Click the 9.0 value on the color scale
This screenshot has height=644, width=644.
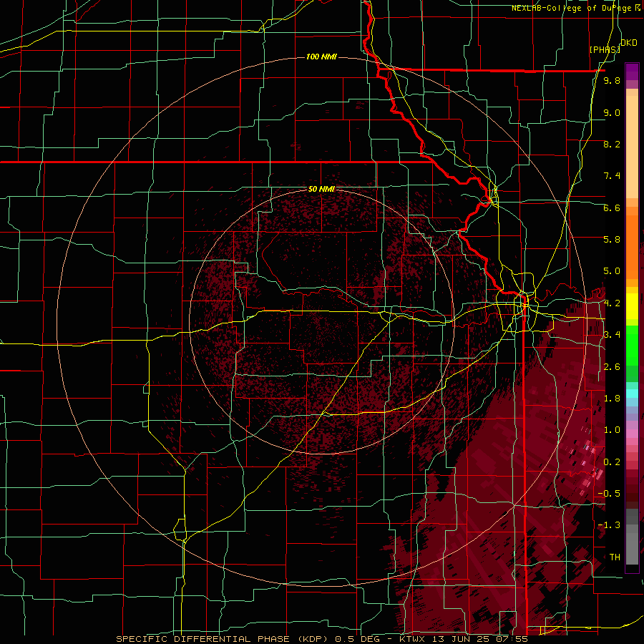tap(612, 112)
